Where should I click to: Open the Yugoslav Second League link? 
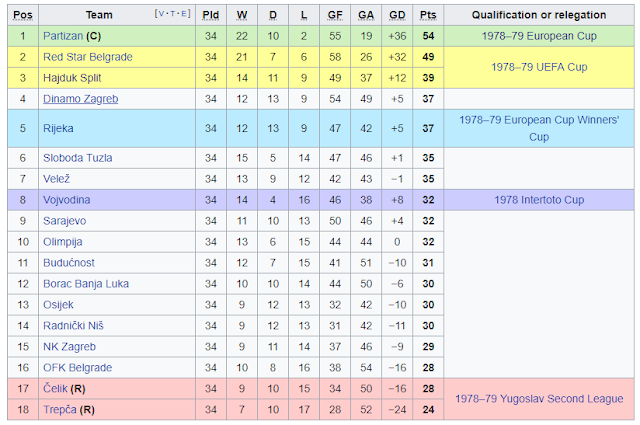pos(539,399)
